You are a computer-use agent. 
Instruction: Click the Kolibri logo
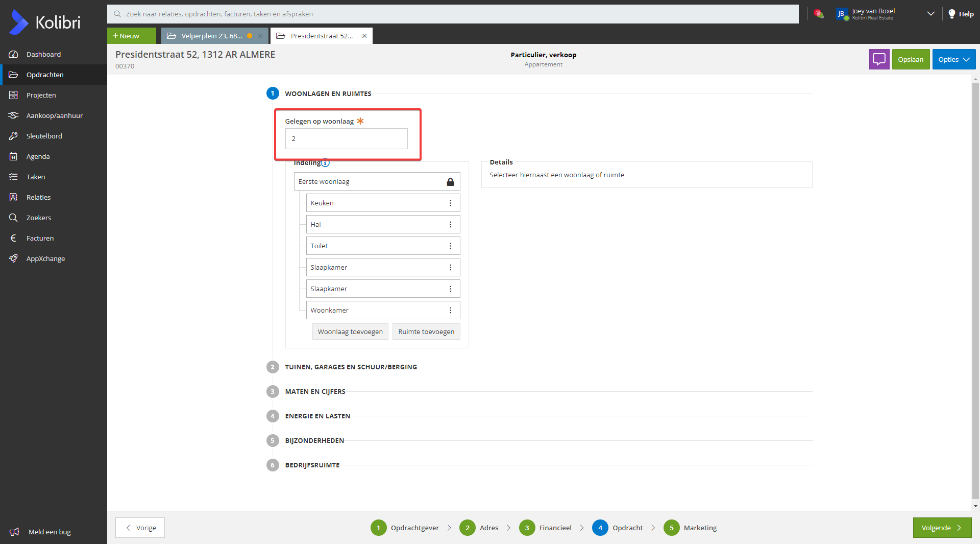click(x=45, y=22)
